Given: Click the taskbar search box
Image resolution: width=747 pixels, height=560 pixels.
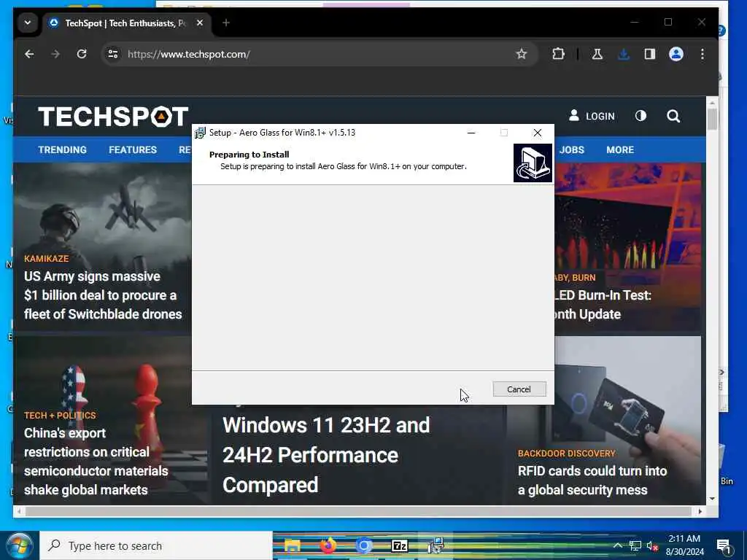Looking at the screenshot, I should [156, 545].
